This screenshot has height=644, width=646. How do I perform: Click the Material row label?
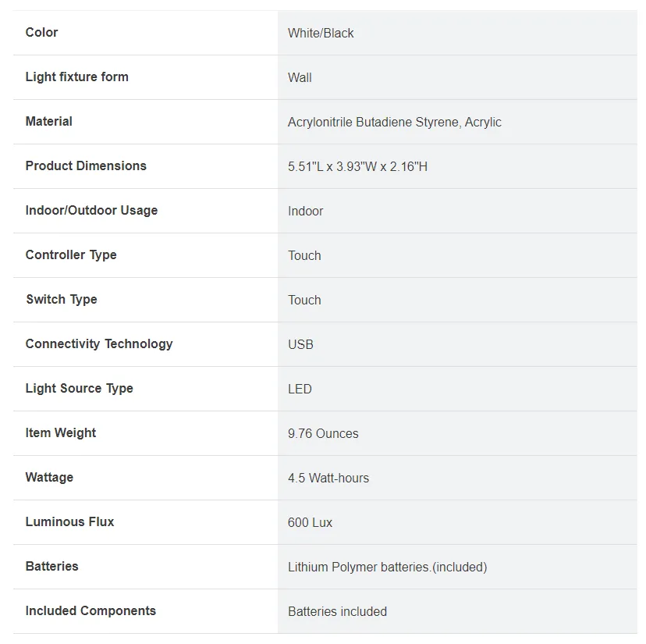coord(48,121)
